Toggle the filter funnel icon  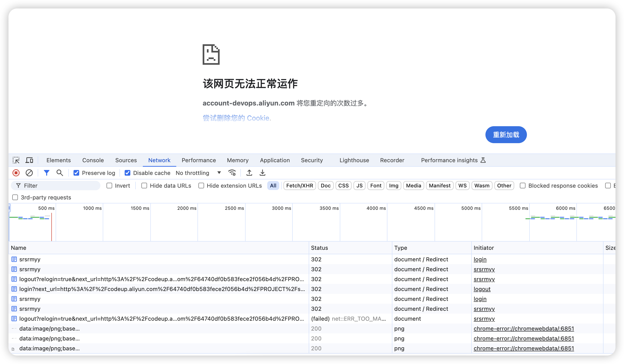[46, 173]
